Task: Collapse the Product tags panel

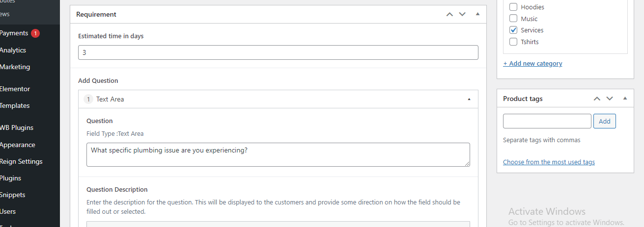Action: pos(625,99)
